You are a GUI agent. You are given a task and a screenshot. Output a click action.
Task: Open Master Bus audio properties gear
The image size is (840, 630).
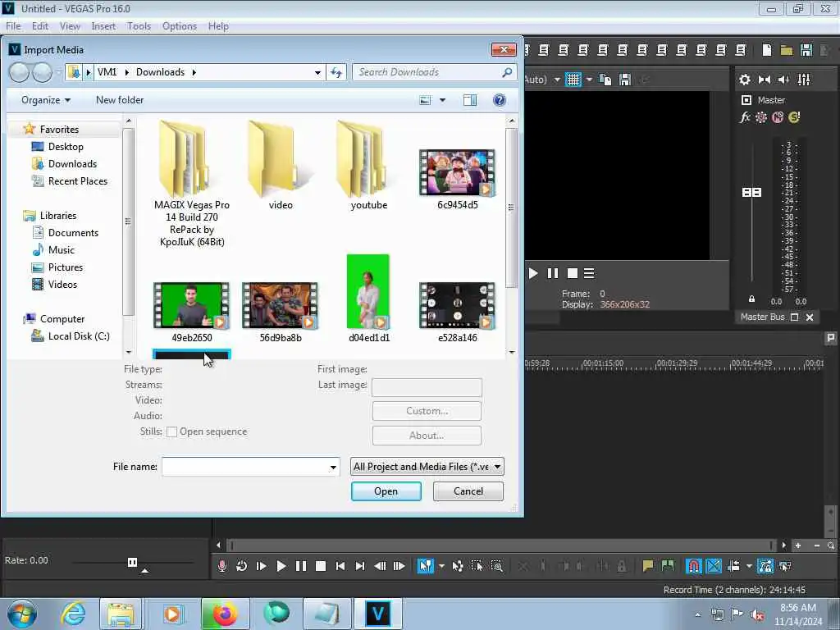point(745,80)
